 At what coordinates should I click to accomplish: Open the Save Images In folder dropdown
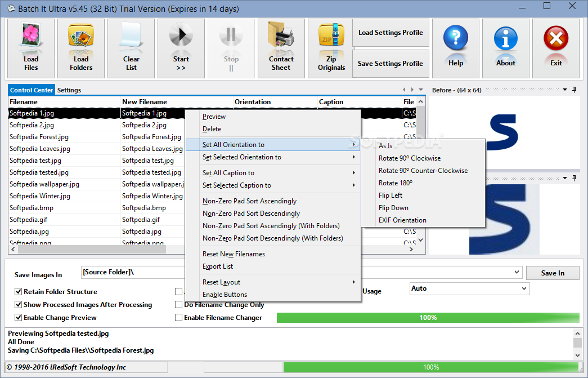pyautogui.click(x=517, y=272)
